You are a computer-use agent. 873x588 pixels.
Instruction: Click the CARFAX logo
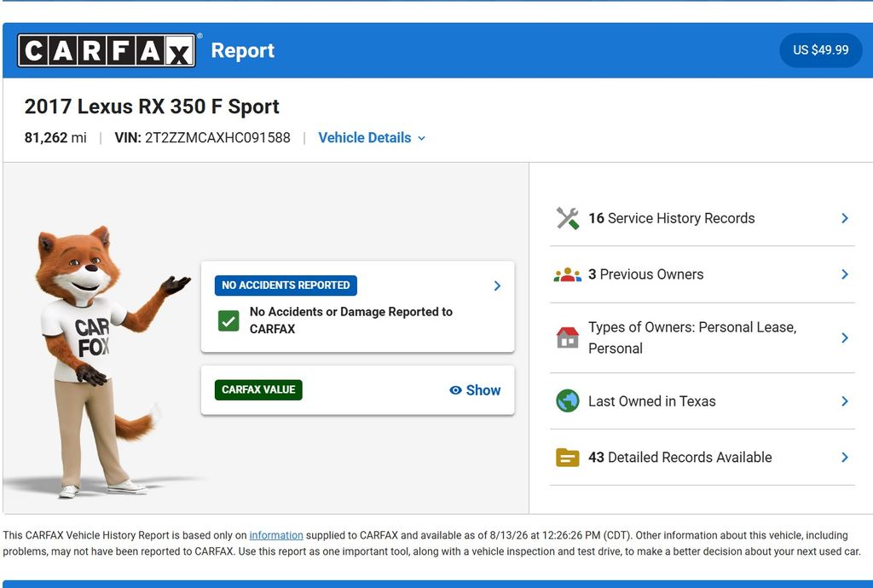(107, 50)
